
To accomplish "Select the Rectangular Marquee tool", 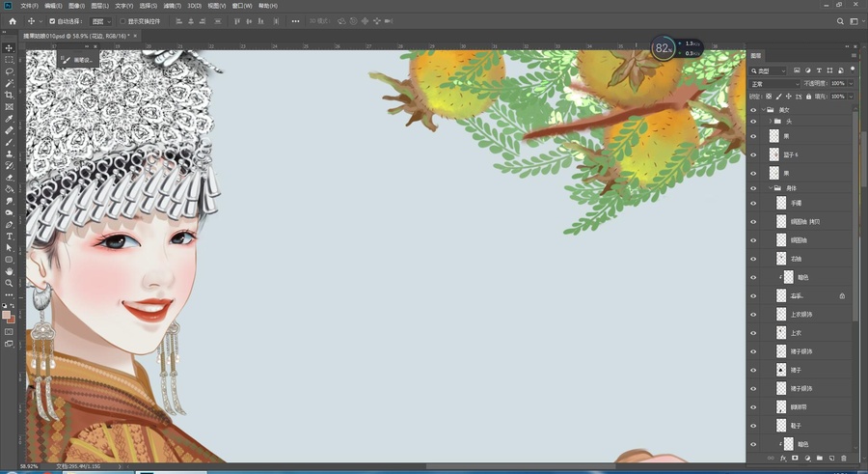I will click(9, 60).
